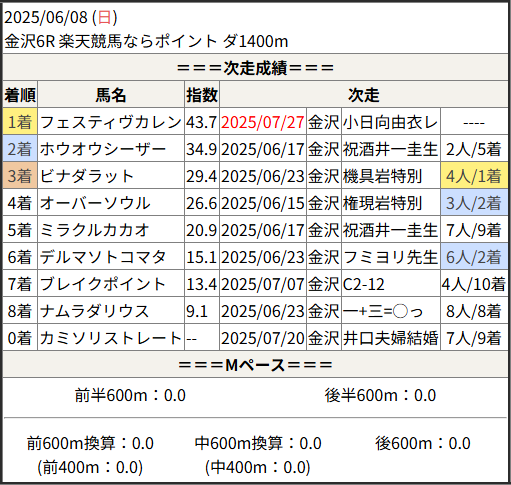Image resolution: width=511 pixels, height=485 pixels.
Task: Open race 権現岩特別 on 2025/06/15
Action: pyautogui.click(x=382, y=203)
